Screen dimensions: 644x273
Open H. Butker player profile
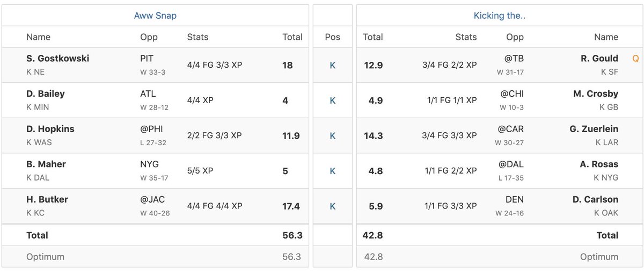click(47, 199)
